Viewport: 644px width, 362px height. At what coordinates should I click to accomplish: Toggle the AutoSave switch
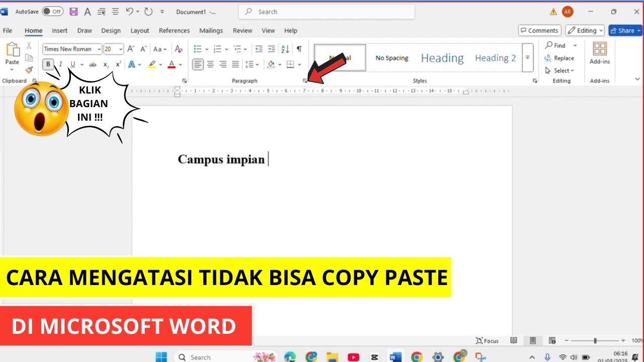click(52, 11)
